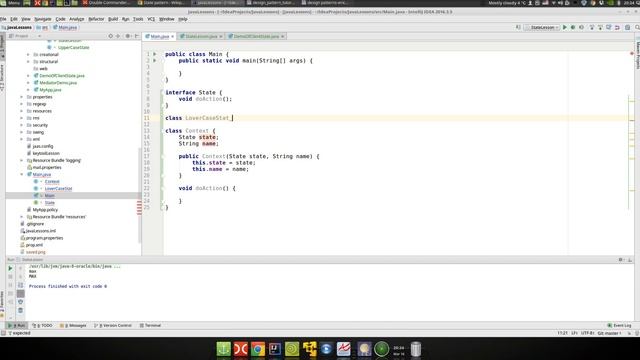Screen dimensions: 640x360
Task: Expand the creational folder
Action: pos(28,54)
